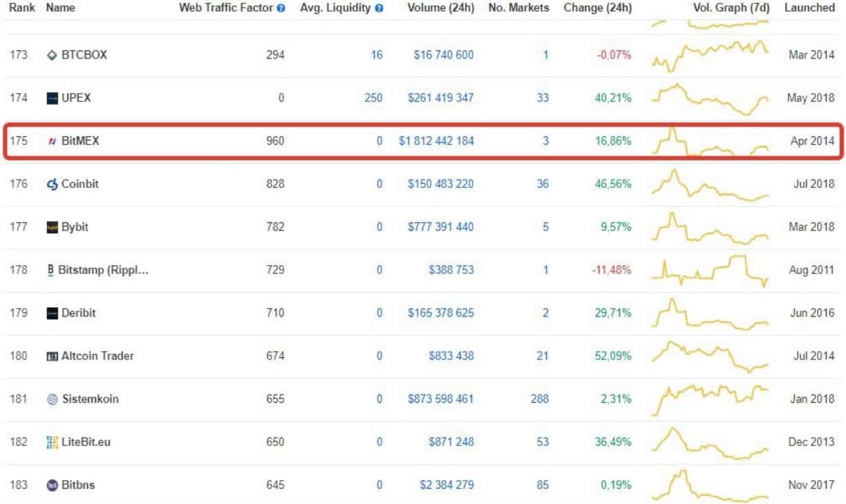Screen dimensions: 846x504
Task: Click the BTCBOX exchange logo icon
Action: click(x=52, y=55)
